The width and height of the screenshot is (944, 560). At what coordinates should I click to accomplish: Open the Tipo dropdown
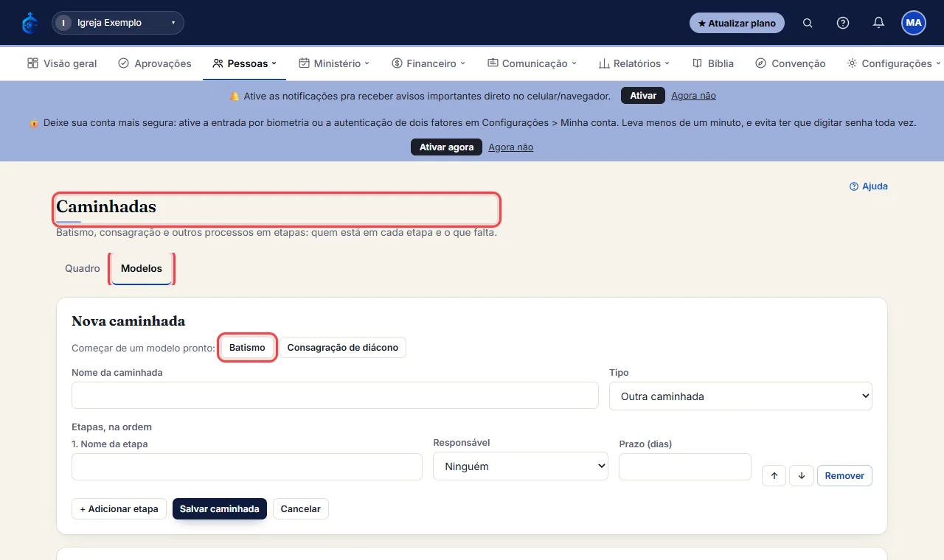click(x=740, y=396)
